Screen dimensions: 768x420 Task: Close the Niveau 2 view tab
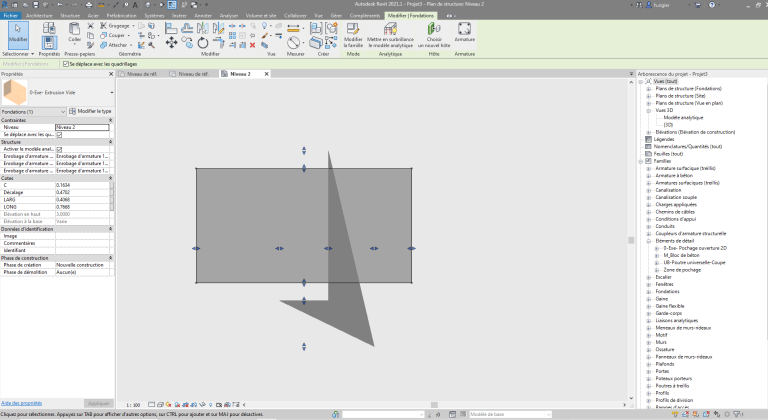pyautogui.click(x=266, y=74)
